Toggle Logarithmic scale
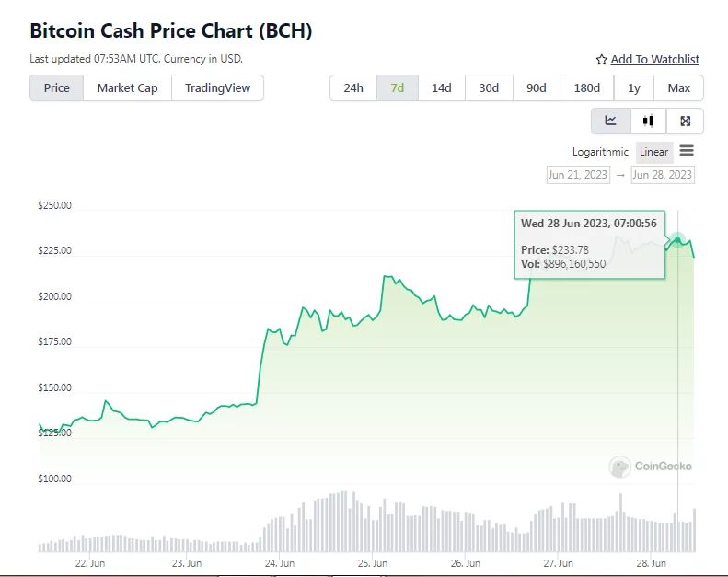The height and width of the screenshot is (577, 728). 600,152
